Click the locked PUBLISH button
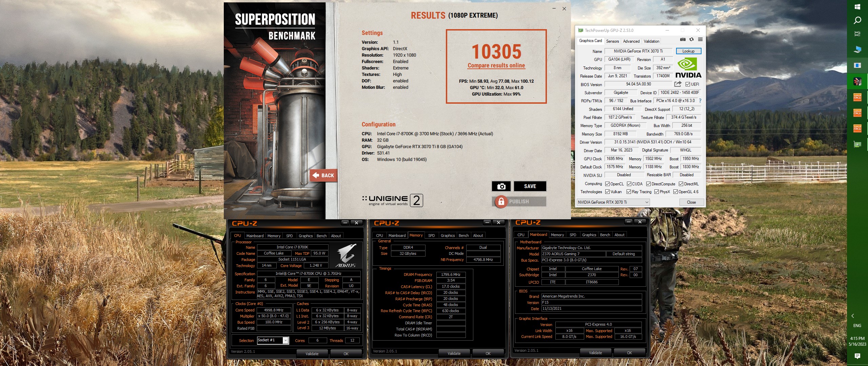Image resolution: width=868 pixels, height=366 pixels. 519,201
